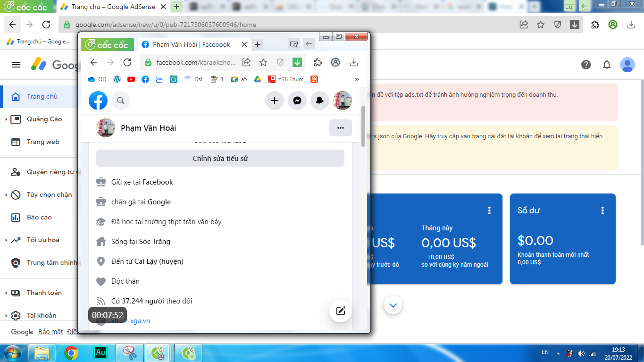Click the green download arrow in Facebook window
This screenshot has width=644, height=362.
(297, 62)
